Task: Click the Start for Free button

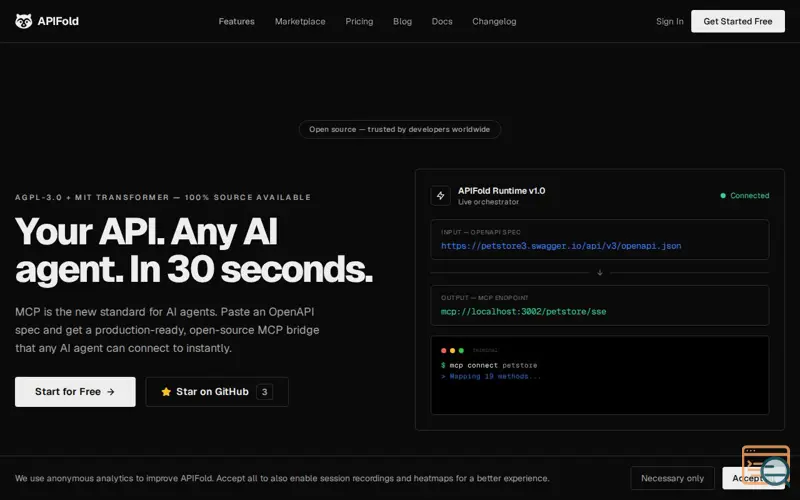Action: point(75,392)
